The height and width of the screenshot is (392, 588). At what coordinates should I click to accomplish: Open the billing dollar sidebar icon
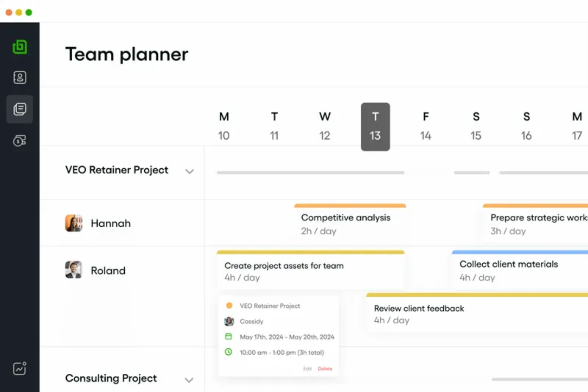(19, 141)
